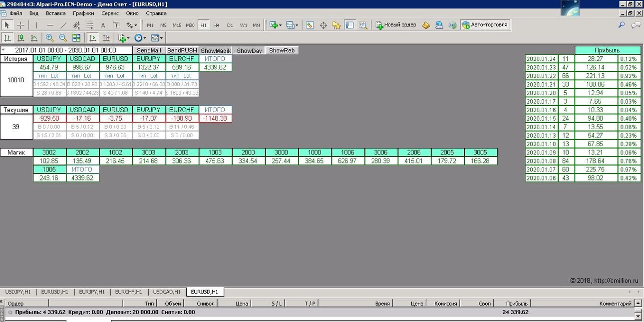Switch timeframe to D1

[x=230, y=25]
